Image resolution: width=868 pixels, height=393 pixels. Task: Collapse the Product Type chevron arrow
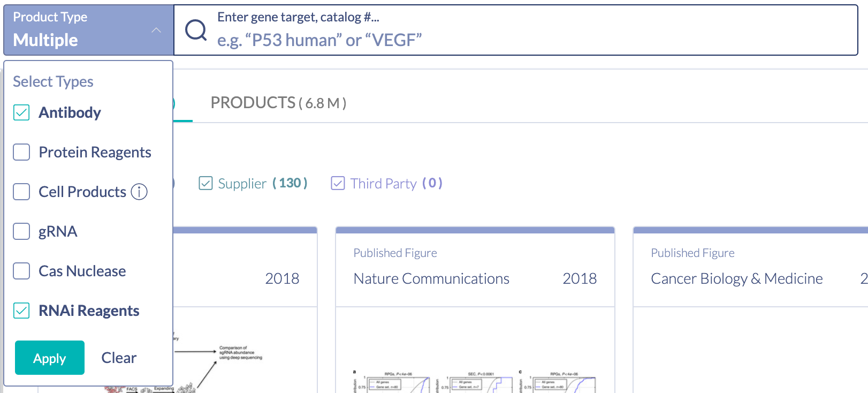156,31
